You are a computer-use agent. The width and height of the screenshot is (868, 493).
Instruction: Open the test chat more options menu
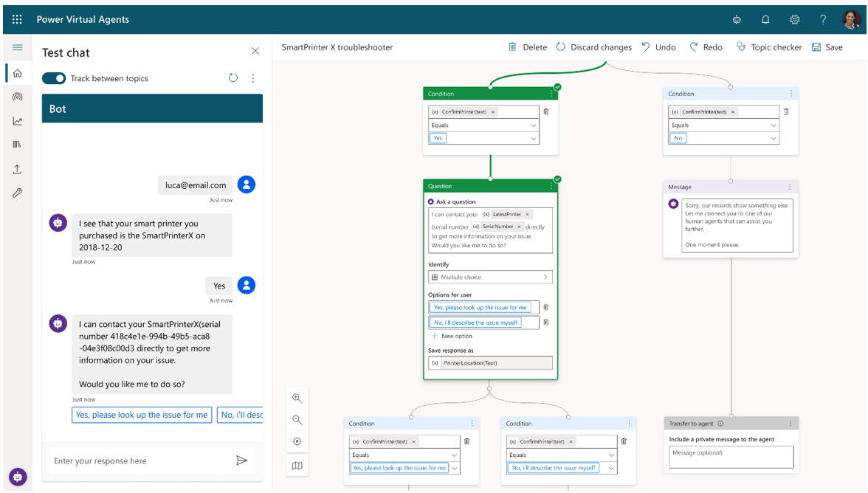253,78
